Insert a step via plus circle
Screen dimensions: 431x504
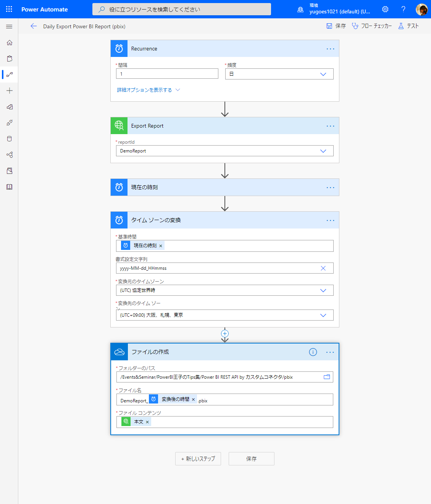point(225,334)
